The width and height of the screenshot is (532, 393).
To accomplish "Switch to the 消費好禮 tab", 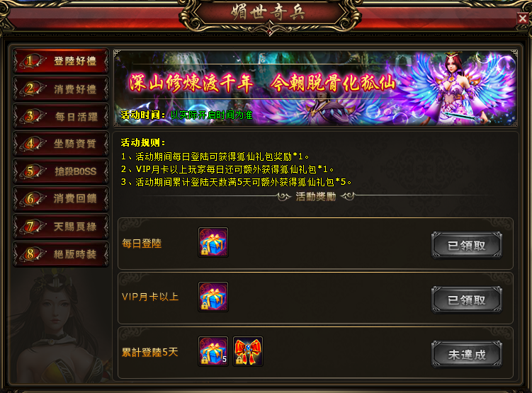I will pos(61,89).
